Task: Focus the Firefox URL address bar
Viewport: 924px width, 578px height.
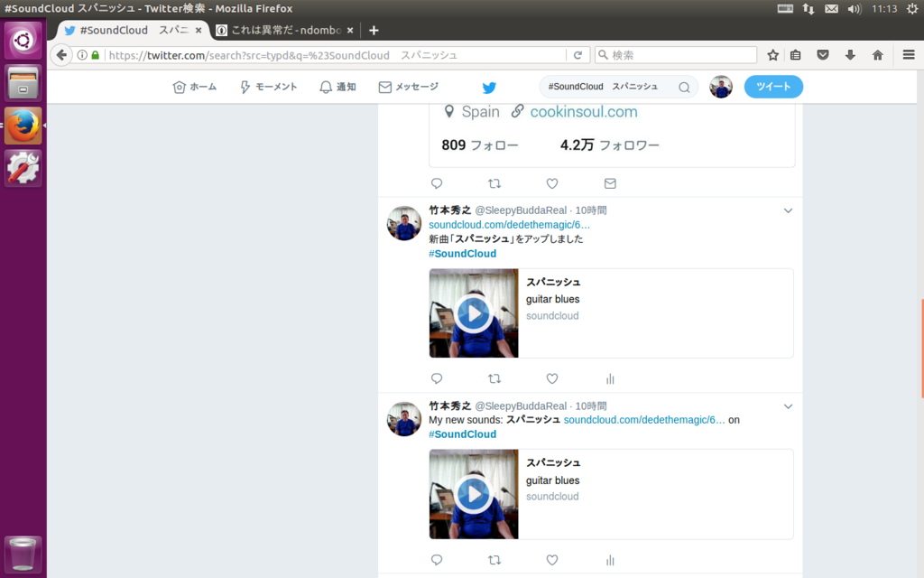Action: pos(336,55)
